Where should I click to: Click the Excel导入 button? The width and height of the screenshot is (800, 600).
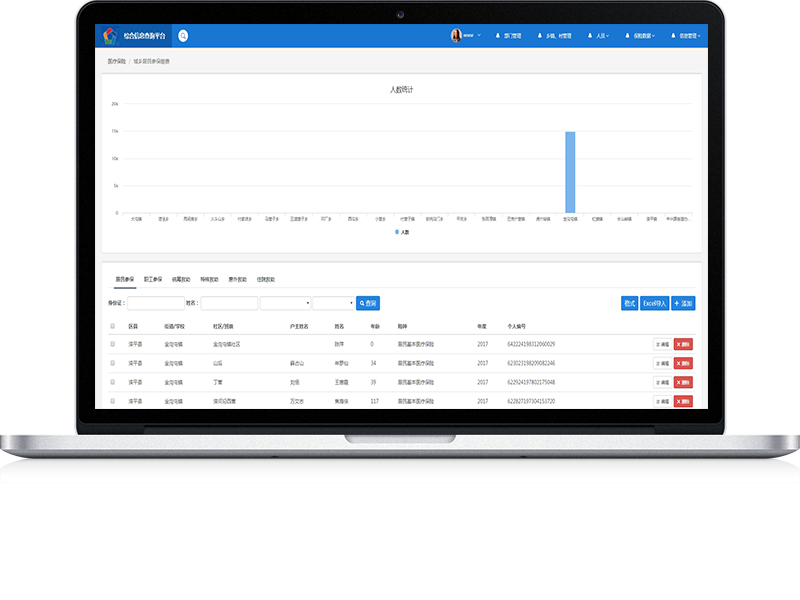[x=654, y=303]
